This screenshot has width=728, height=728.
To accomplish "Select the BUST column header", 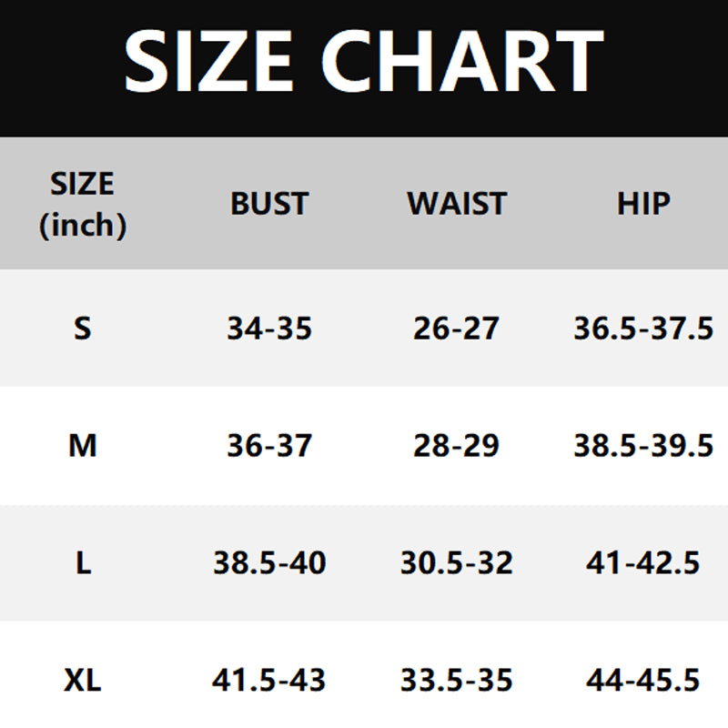I will pyautogui.click(x=269, y=204).
